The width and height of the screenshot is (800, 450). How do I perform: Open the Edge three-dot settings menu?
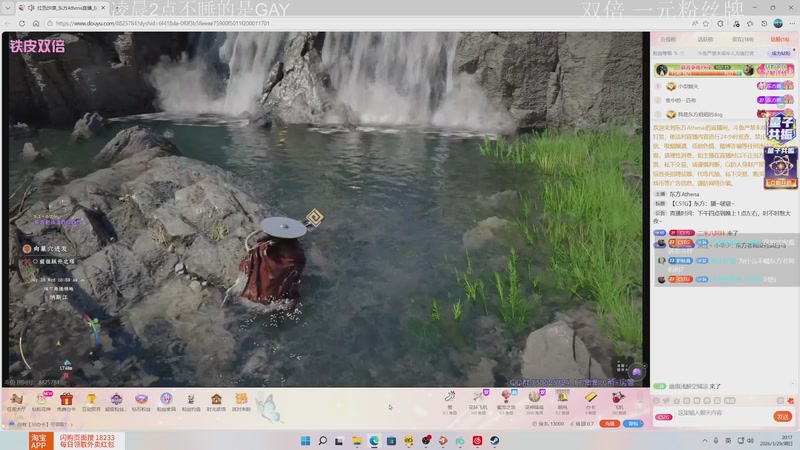pos(792,23)
